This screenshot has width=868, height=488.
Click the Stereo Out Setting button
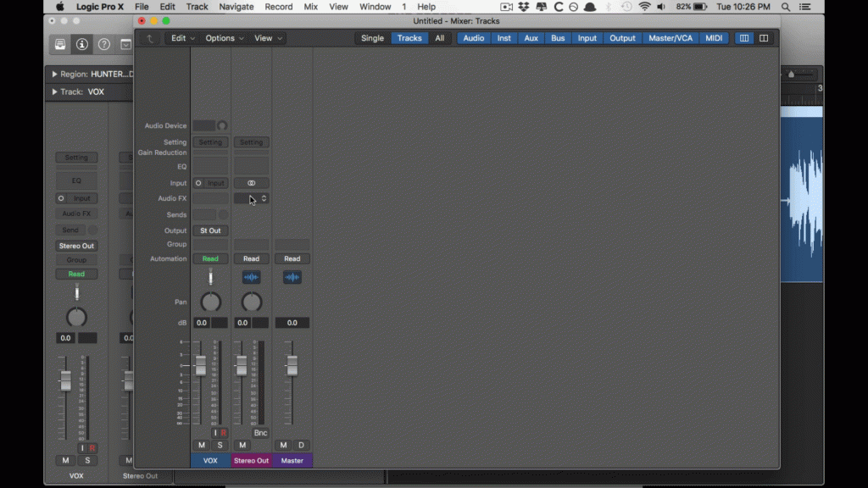[x=251, y=142]
